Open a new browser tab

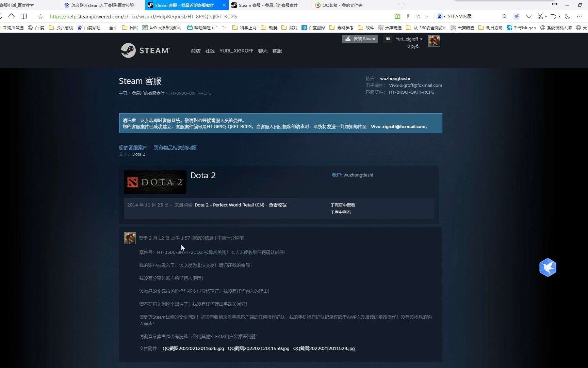pos(402,5)
